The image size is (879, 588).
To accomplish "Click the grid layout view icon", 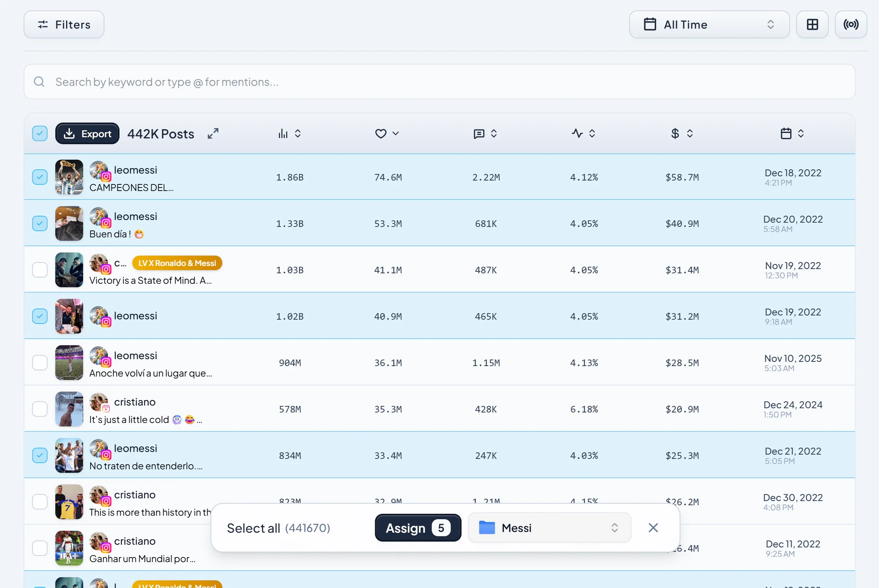I will [x=812, y=24].
